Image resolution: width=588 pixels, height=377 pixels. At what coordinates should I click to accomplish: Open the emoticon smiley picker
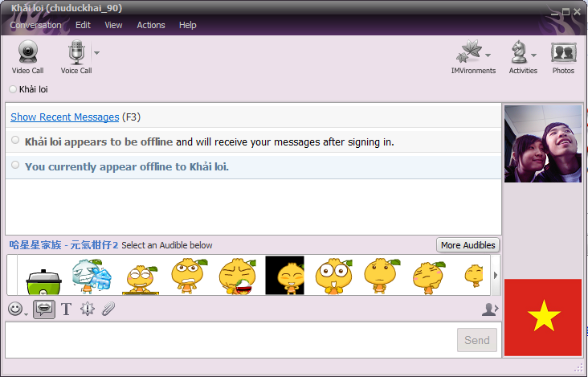point(15,309)
